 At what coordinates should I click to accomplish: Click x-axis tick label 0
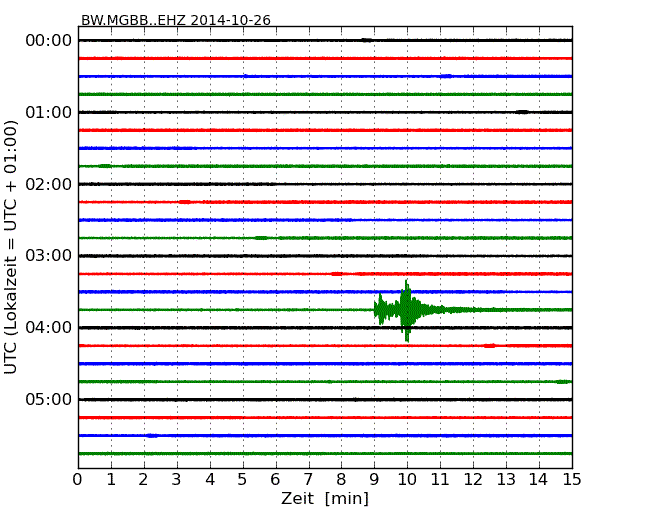click(x=78, y=480)
